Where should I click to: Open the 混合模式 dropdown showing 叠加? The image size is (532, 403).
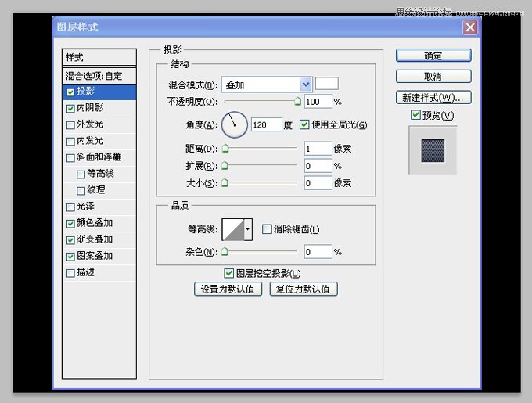267,85
